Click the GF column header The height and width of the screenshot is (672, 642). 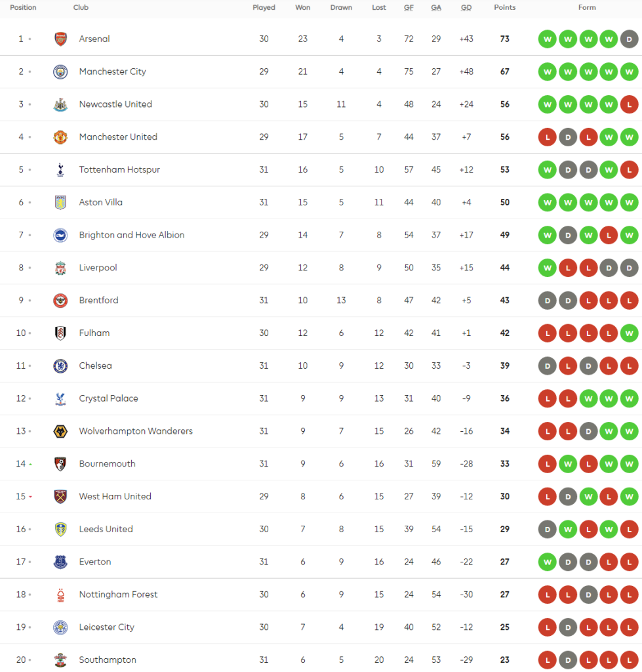[x=409, y=8]
